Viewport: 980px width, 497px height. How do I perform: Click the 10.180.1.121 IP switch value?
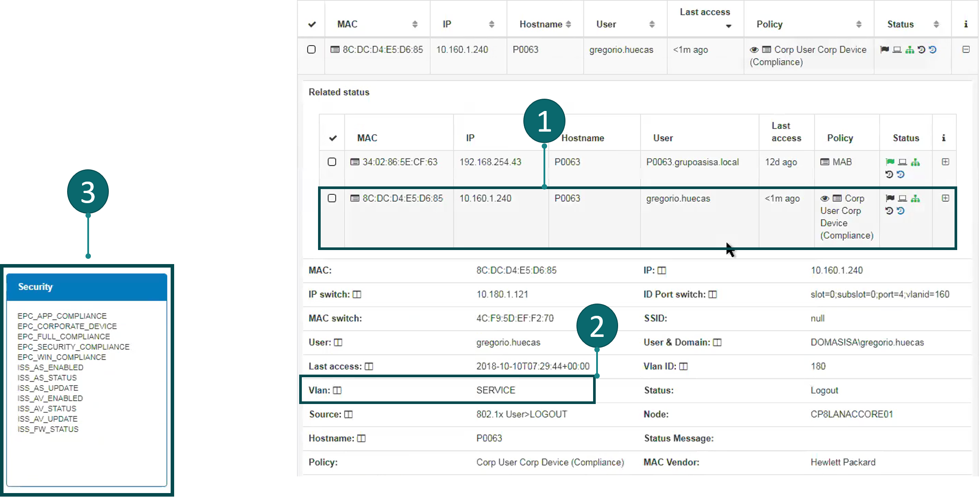502,295
